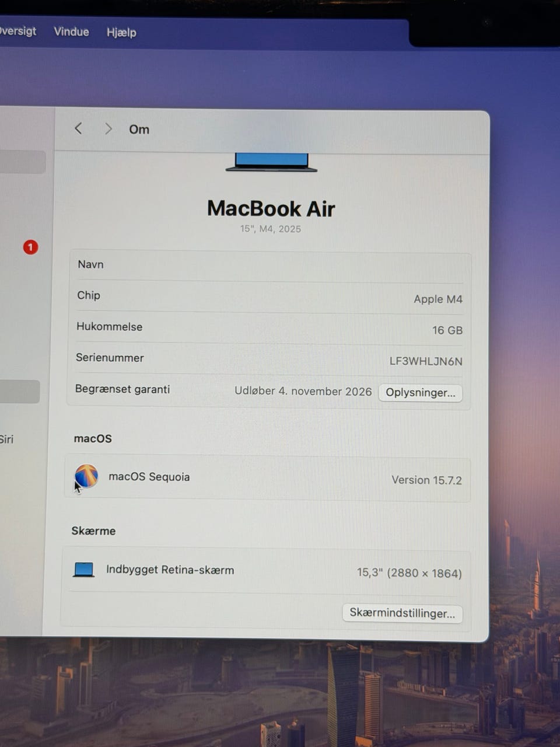Viewport: 560px width, 747px height.
Task: Click the Version 15.7.2 text
Action: coord(426,480)
